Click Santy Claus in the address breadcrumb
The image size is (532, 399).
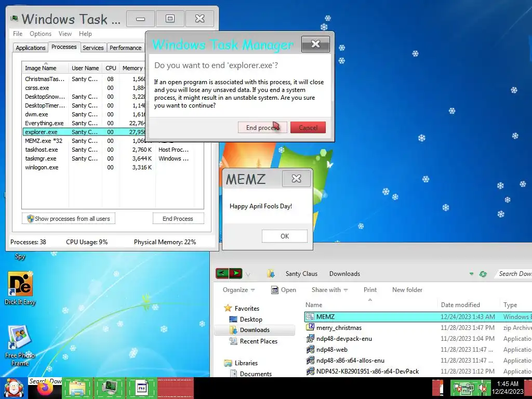point(301,273)
